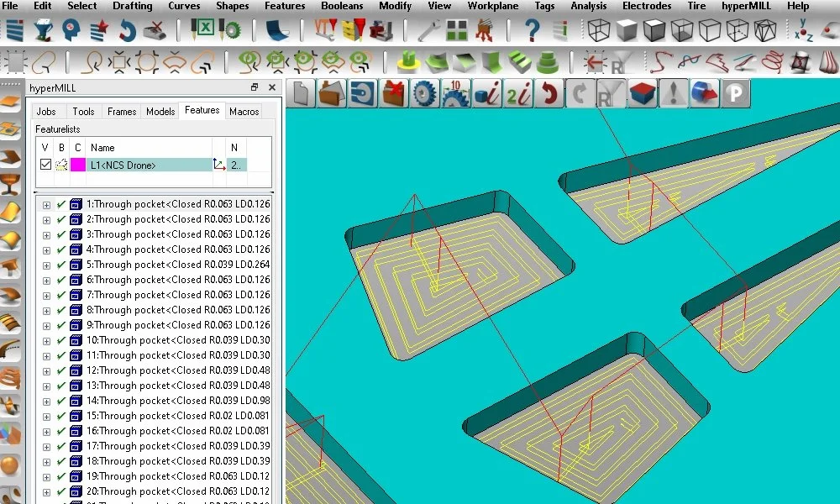Expand feature 3:Through pocket tree node

(46, 235)
